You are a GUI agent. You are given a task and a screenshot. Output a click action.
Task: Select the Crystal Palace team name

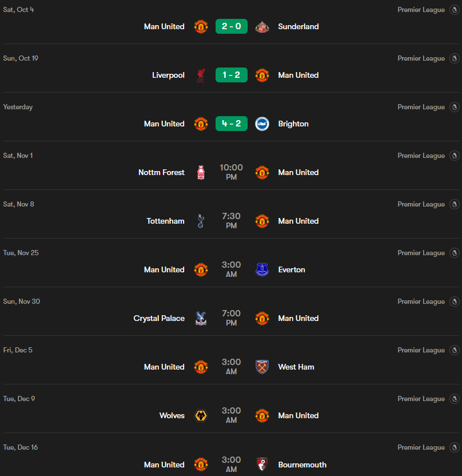pos(159,319)
